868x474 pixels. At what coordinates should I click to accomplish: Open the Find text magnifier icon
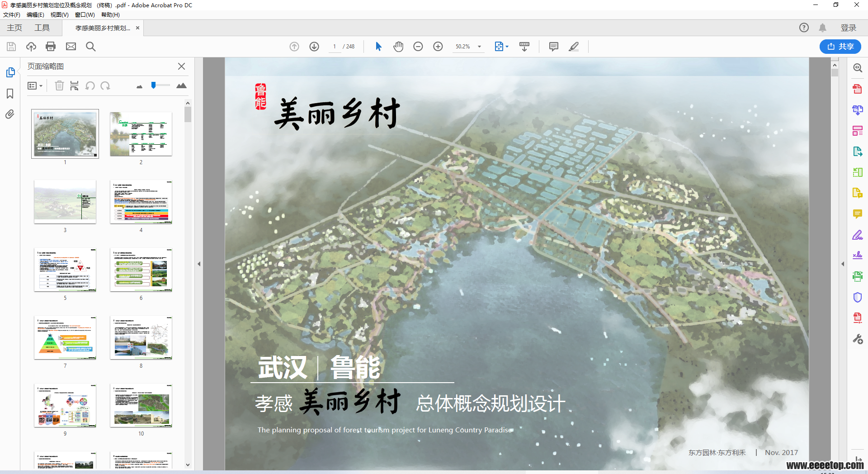[x=90, y=47]
